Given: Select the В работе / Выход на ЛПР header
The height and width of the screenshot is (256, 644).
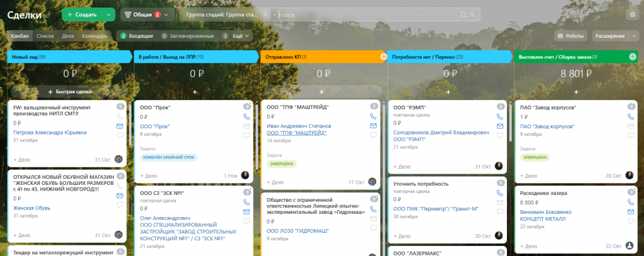Looking at the screenshot, I should click(196, 57).
